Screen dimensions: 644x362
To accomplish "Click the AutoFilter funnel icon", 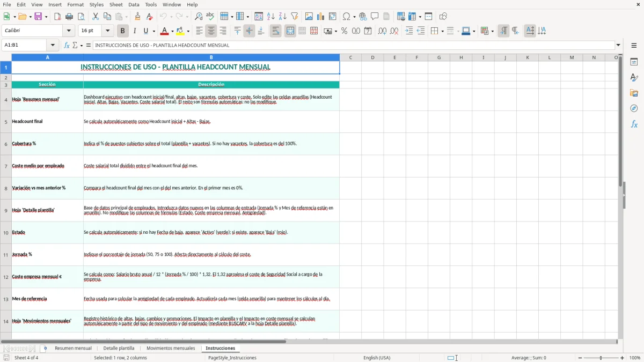I will [x=294, y=17].
